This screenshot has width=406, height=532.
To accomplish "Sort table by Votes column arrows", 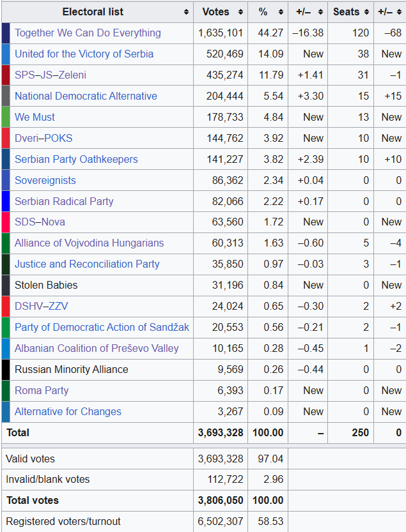I will 241,12.
